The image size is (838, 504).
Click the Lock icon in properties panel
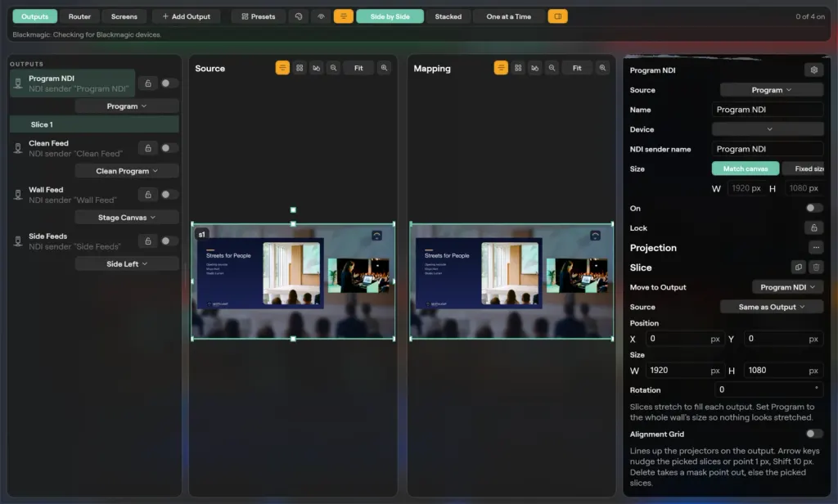[814, 228]
